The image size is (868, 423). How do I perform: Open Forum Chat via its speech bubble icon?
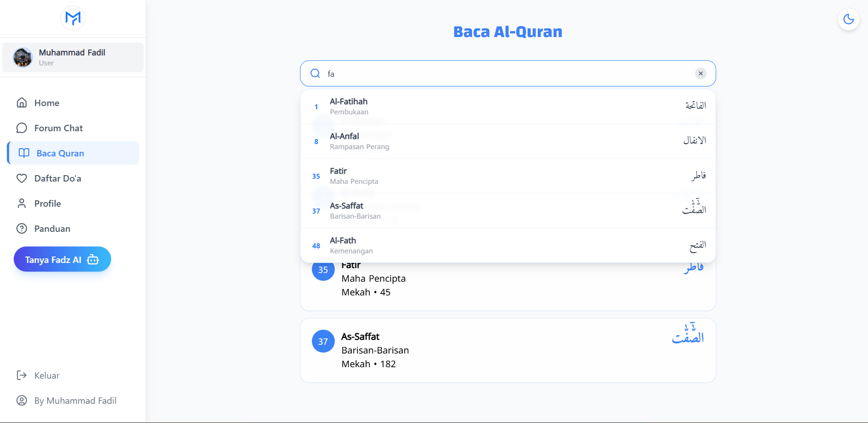click(21, 128)
